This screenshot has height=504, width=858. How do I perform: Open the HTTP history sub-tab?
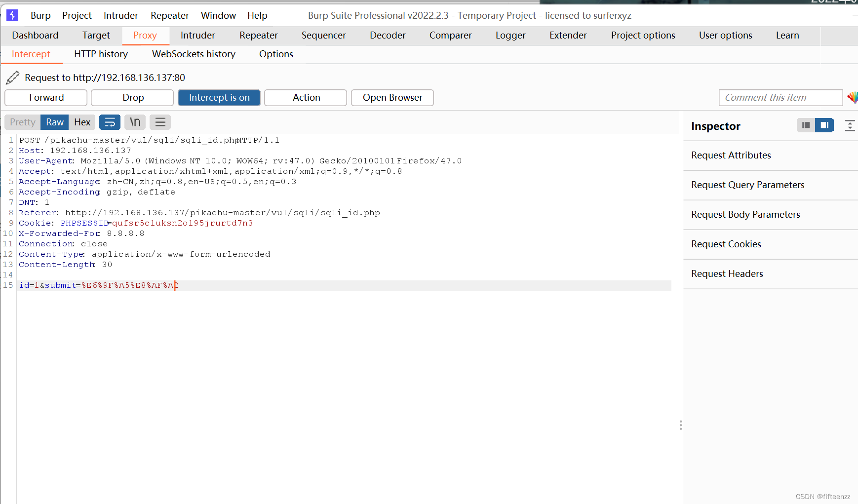101,54
